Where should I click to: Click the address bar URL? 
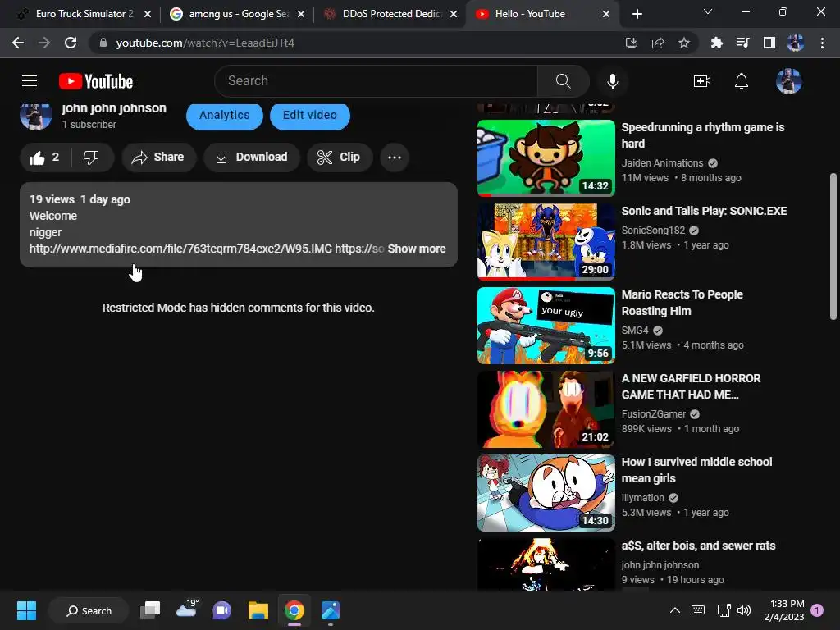[x=205, y=43]
